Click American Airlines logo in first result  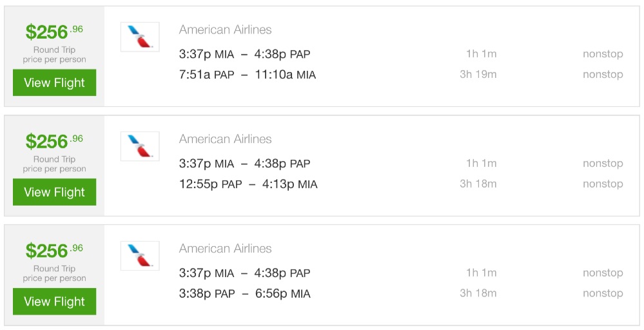pos(140,37)
